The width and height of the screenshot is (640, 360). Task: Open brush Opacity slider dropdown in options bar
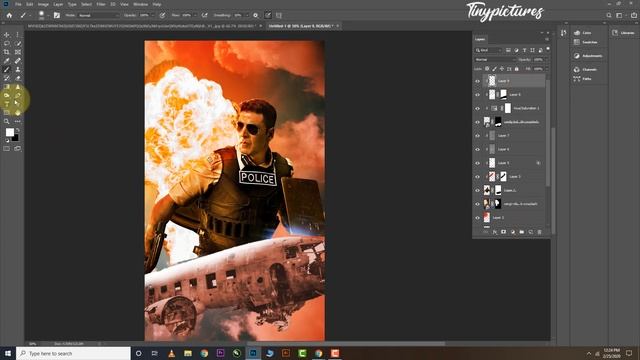[x=153, y=16]
